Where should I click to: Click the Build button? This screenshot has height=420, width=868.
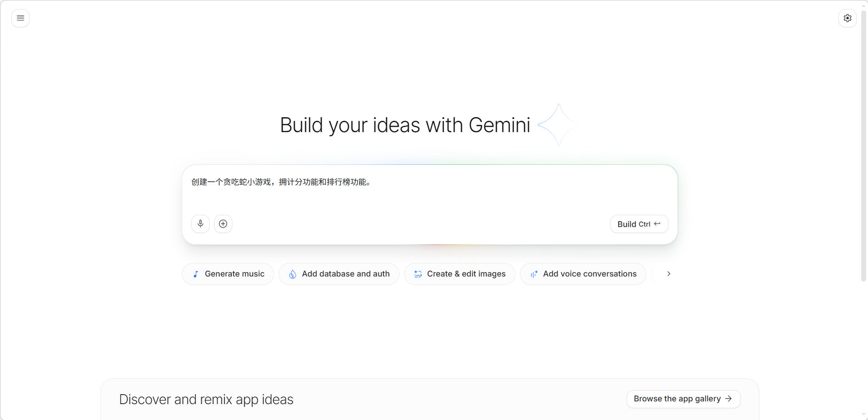click(x=639, y=224)
